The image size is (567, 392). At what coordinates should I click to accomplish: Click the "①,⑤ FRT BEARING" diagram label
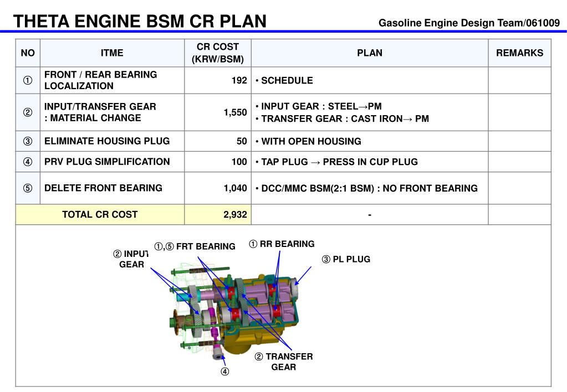pos(195,246)
